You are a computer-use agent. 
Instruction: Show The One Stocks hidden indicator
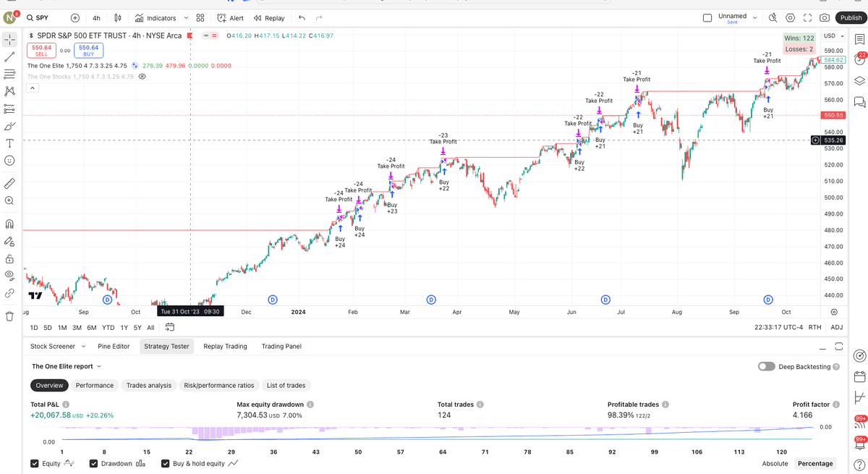coord(142,77)
